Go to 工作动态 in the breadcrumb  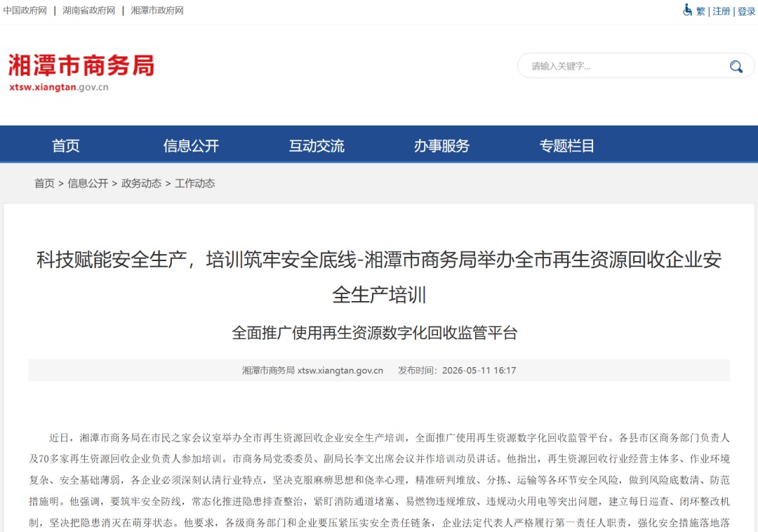point(195,184)
